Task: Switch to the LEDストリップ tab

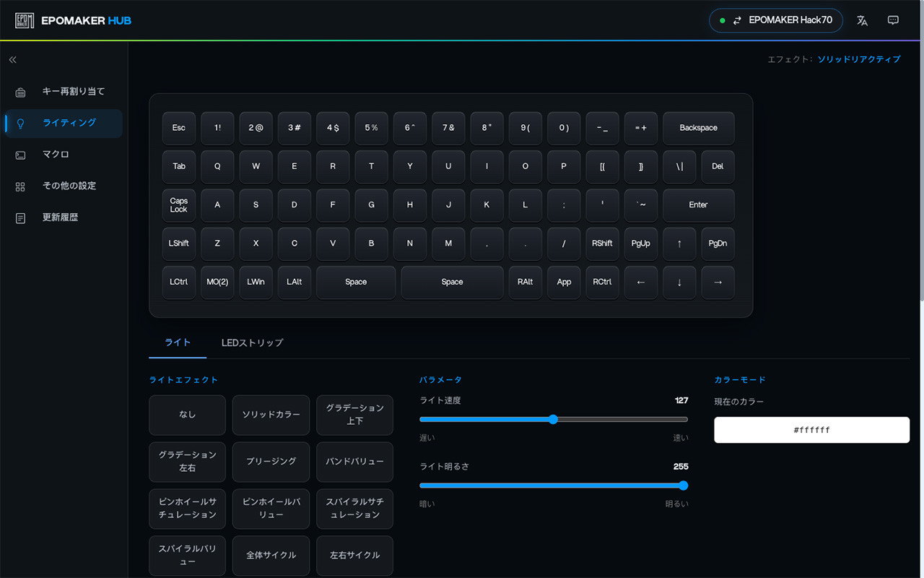Action: (x=252, y=342)
